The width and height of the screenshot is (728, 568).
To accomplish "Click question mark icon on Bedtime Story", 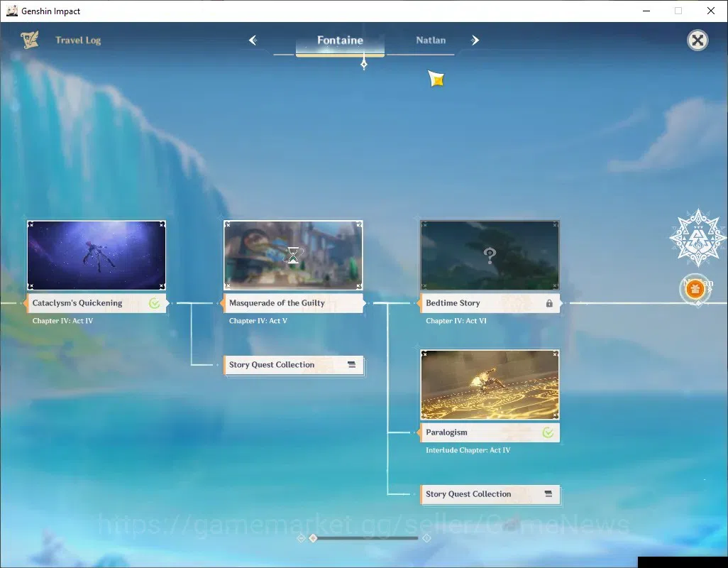I will [490, 256].
